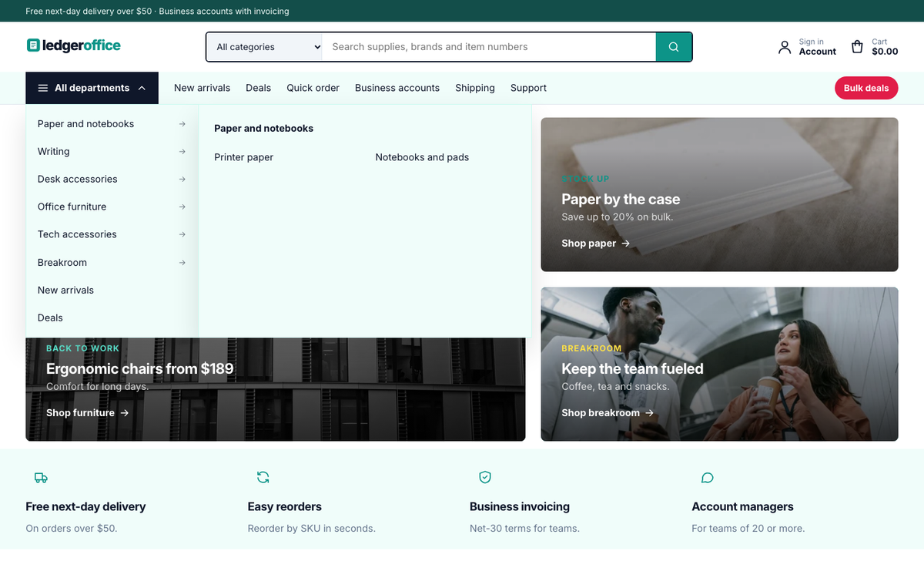Click into the search supplies input field
The width and height of the screenshot is (924, 578).
tap(489, 47)
